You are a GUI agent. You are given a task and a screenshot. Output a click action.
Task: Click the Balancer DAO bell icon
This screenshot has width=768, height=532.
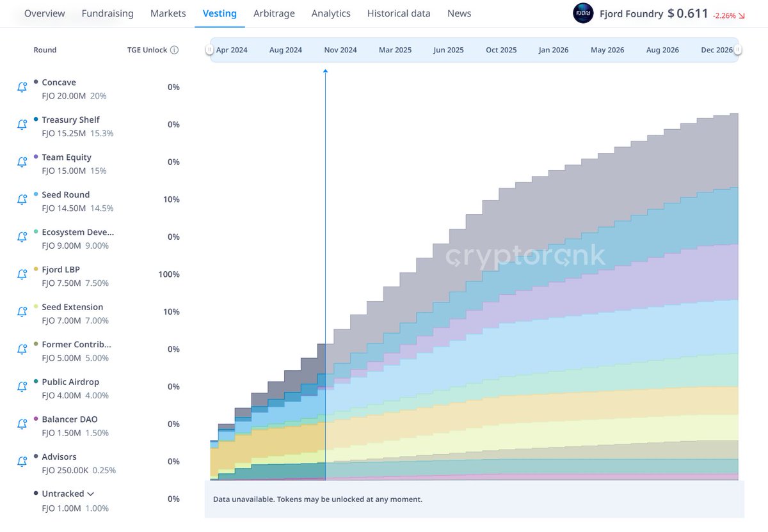22,424
